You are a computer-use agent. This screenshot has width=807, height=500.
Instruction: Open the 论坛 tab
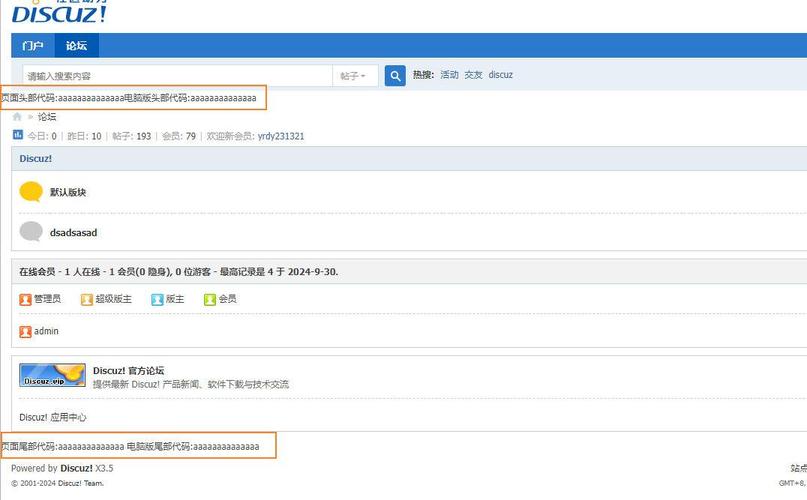(x=77, y=46)
